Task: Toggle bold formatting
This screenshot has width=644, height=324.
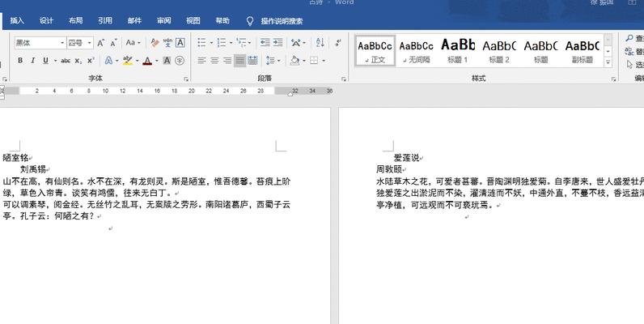Action: (x=20, y=61)
